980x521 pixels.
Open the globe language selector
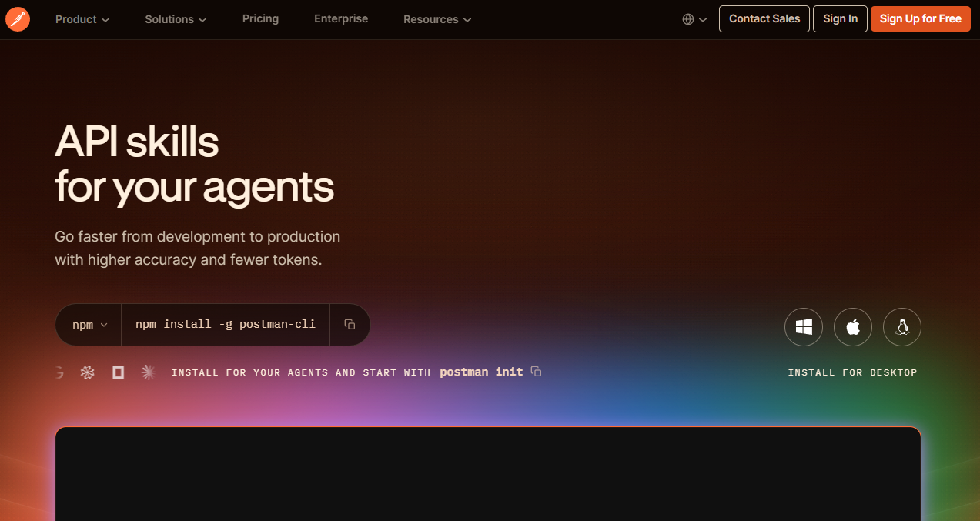[694, 19]
